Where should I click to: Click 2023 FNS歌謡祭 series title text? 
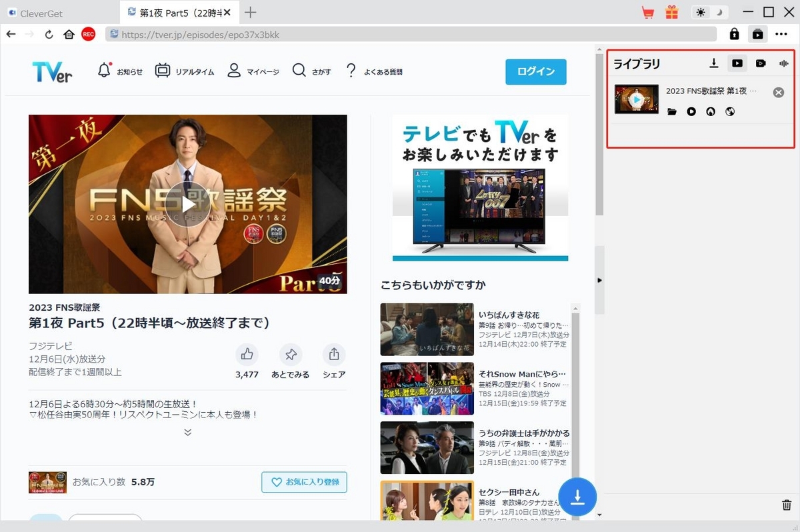tap(65, 308)
